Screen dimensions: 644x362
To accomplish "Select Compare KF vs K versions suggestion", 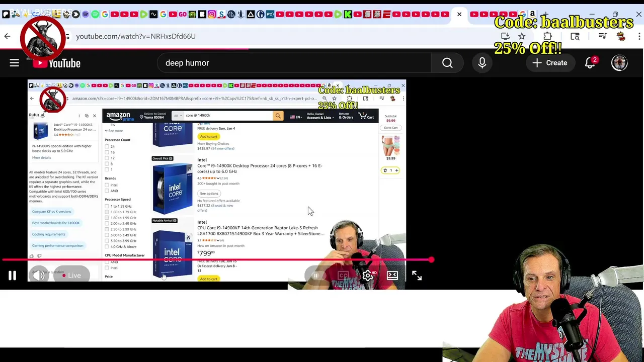I will (x=52, y=212).
